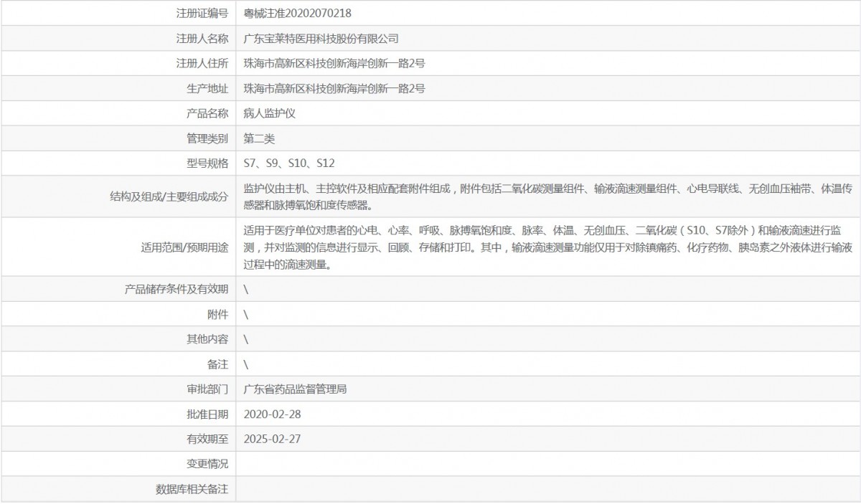Click the label 产品名称
The height and width of the screenshot is (504, 861).
click(x=207, y=113)
